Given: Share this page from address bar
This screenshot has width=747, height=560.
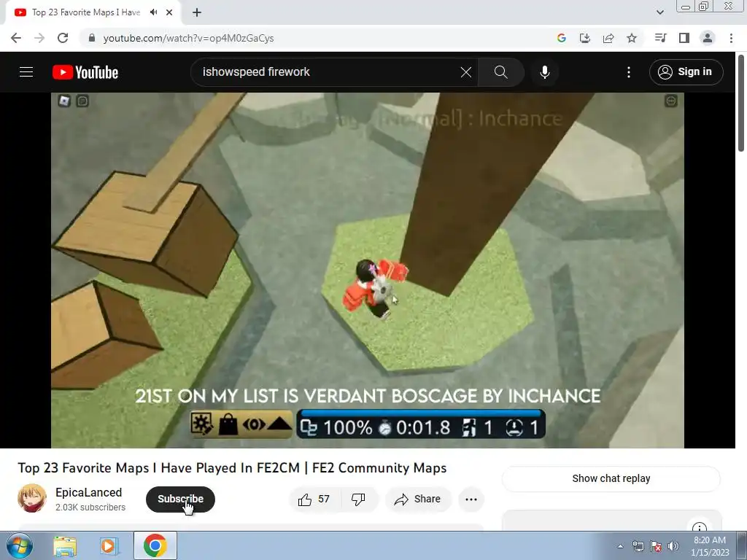Looking at the screenshot, I should pos(608,38).
